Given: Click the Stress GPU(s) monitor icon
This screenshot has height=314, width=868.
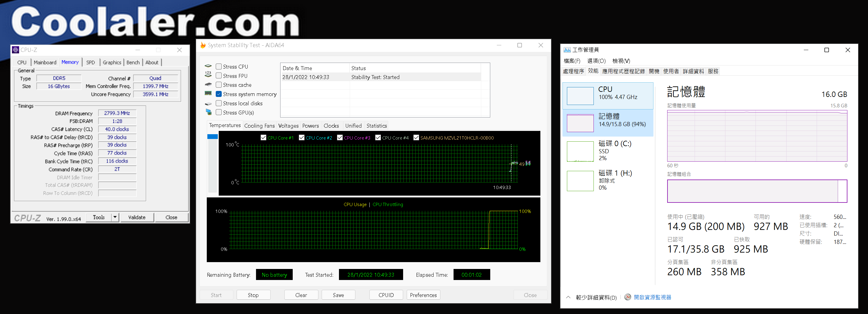Looking at the screenshot, I should click(x=208, y=112).
